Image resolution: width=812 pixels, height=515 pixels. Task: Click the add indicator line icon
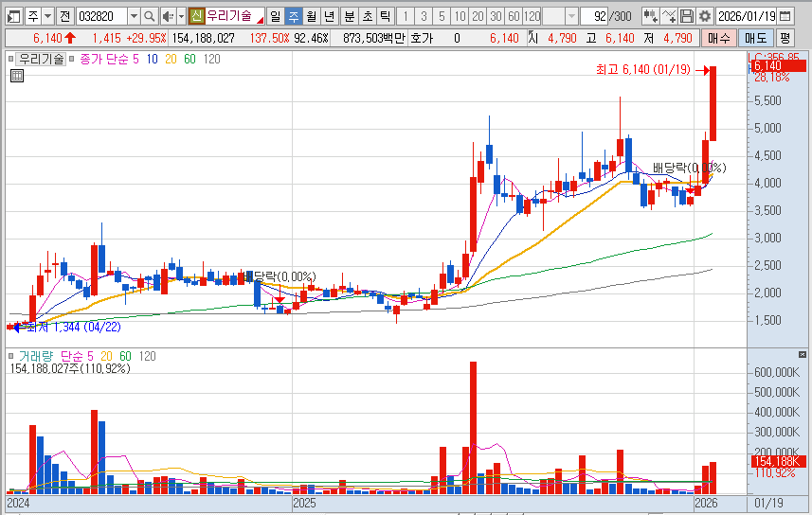(x=669, y=16)
